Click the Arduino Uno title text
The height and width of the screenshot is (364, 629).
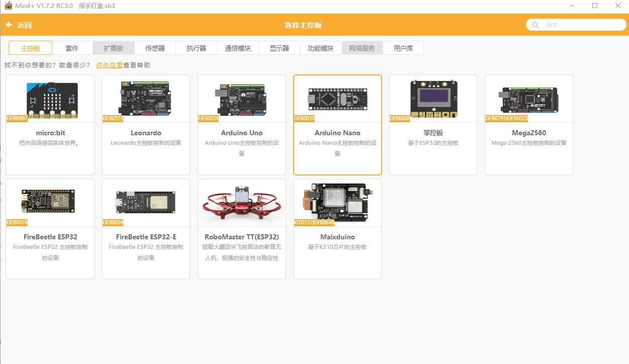[242, 133]
